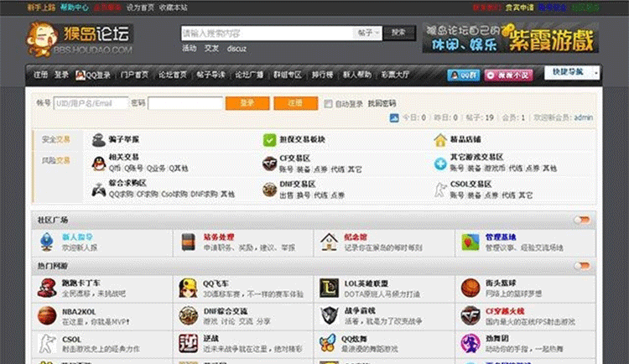
Task: Click the basketball icon for 街头篮球
Action: pyautogui.click(x=470, y=289)
